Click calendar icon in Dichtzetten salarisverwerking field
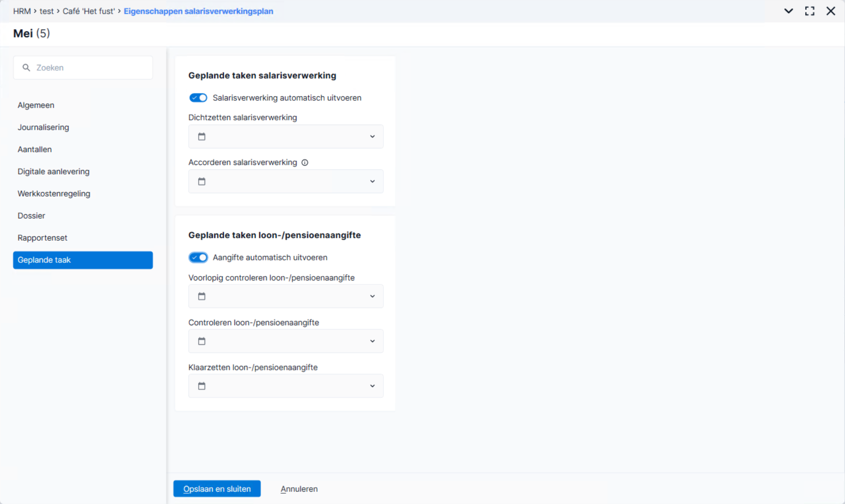This screenshot has width=845, height=504. pos(202,137)
